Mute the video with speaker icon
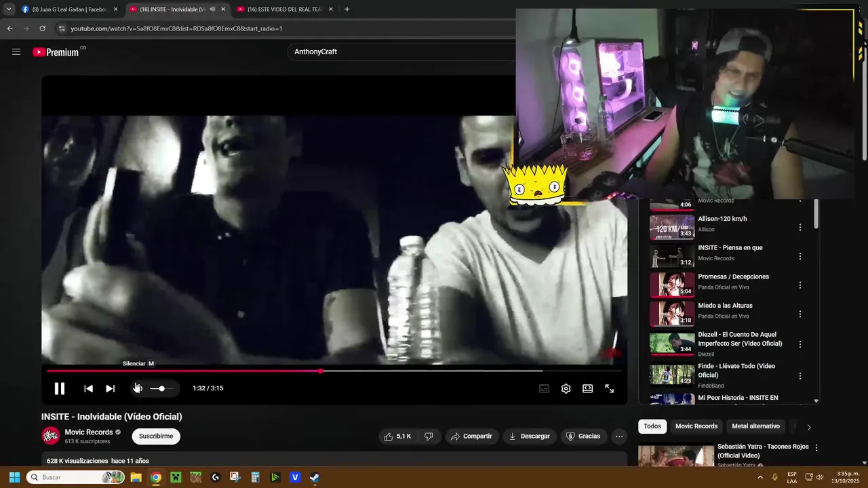The width and height of the screenshot is (868, 488). coord(138,388)
